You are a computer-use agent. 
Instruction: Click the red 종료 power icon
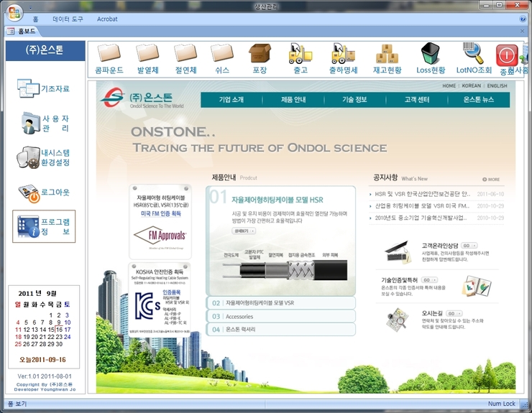(507, 55)
